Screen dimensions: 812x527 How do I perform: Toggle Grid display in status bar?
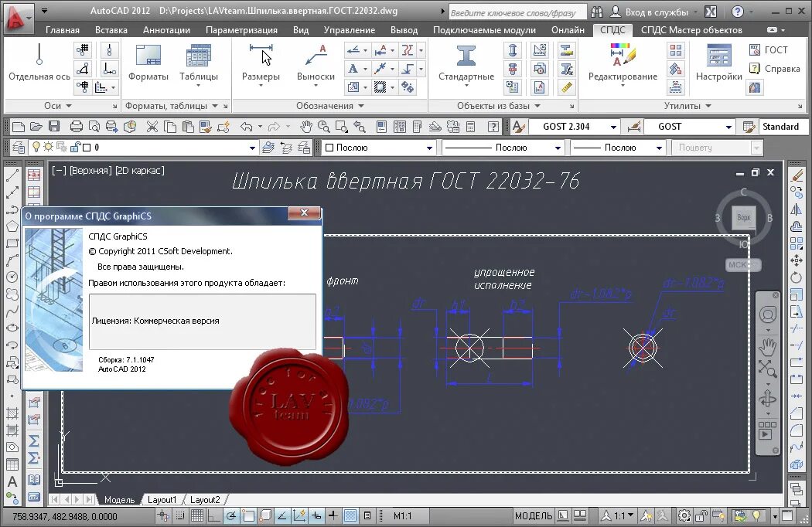pos(196,515)
